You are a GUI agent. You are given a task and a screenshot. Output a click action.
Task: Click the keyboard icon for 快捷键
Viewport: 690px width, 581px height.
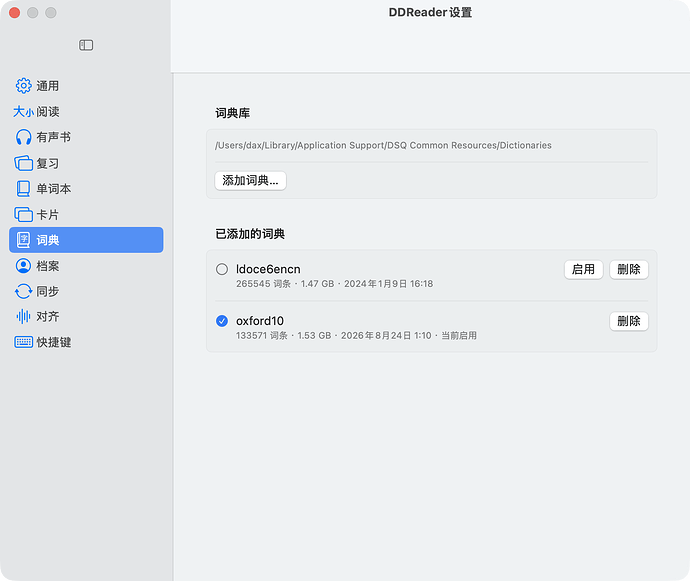click(23, 342)
